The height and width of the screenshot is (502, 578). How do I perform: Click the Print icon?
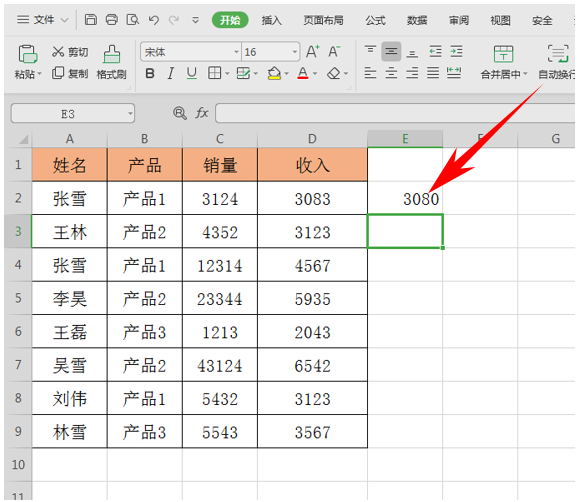pyautogui.click(x=112, y=20)
